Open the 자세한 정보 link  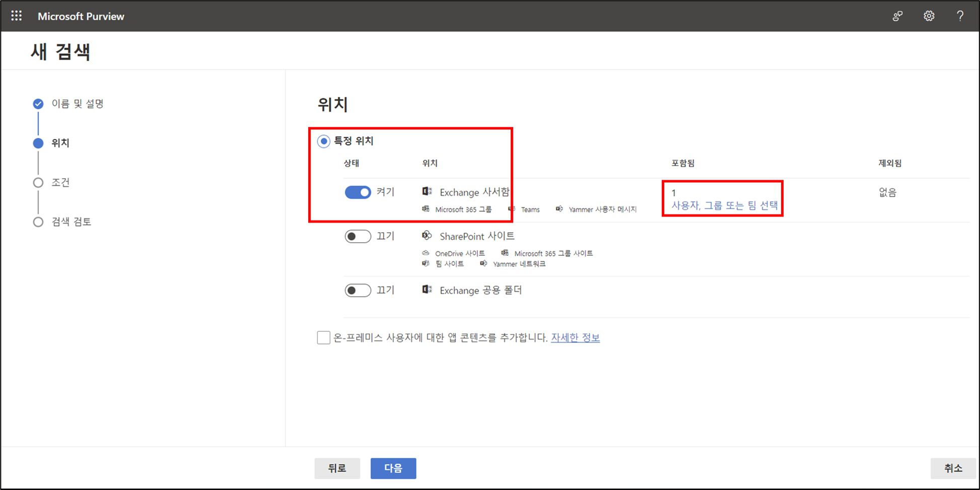(575, 337)
